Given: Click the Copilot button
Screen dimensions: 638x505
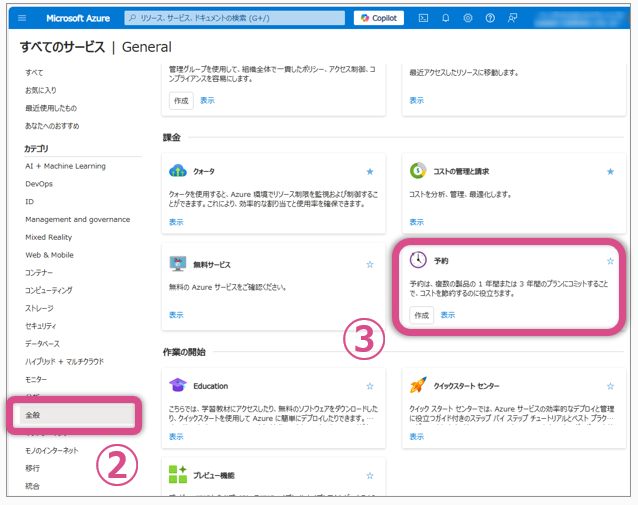Looking at the screenshot, I should [x=378, y=18].
